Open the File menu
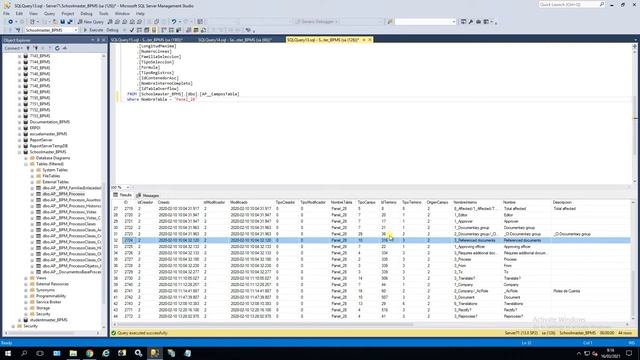Image resolution: width=640 pixels, height=360 pixels. point(7,13)
